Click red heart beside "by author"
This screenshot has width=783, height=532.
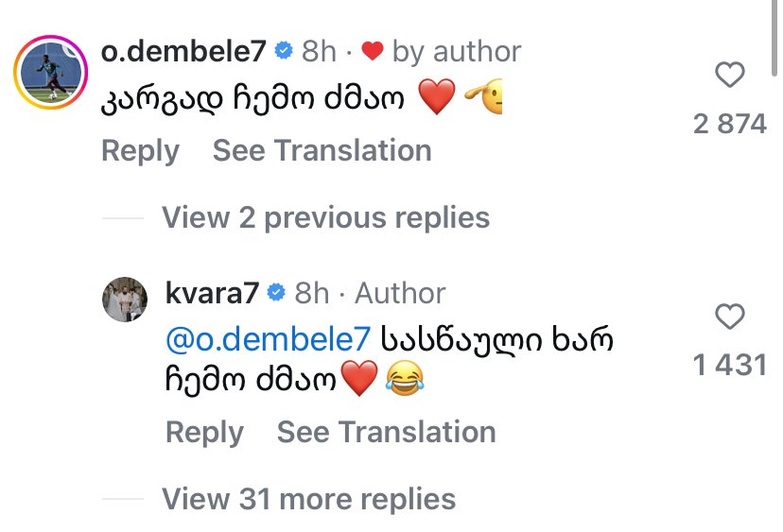pos(372,51)
